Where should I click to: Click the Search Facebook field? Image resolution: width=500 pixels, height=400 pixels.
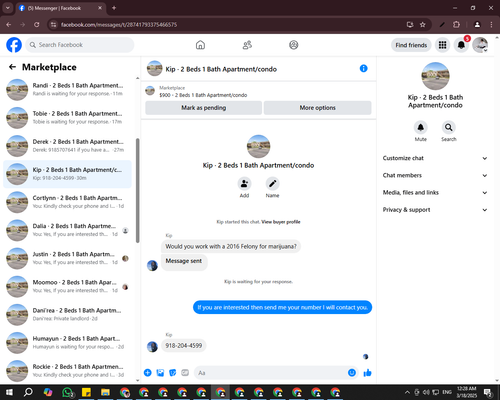(80, 45)
